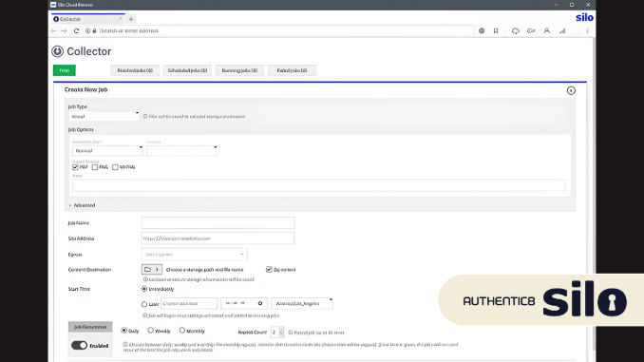Click the clock icon in the time field
The image size is (644, 362).
[260, 304]
